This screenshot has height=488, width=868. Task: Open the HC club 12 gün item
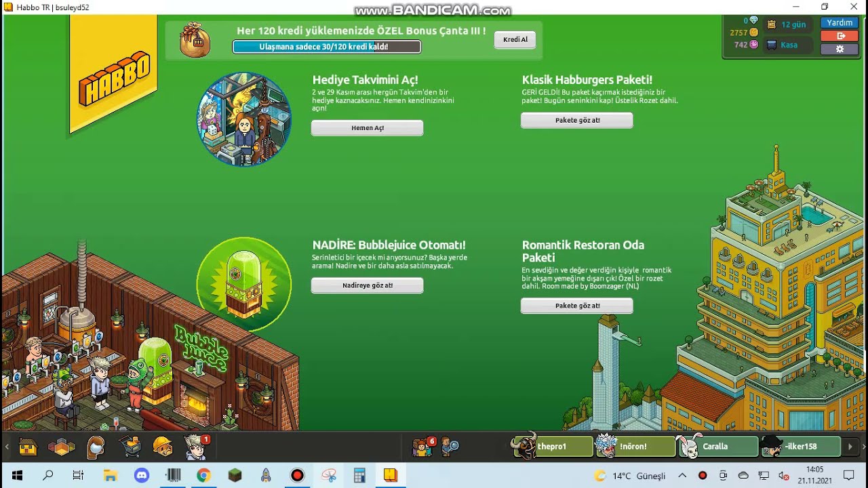tap(787, 24)
